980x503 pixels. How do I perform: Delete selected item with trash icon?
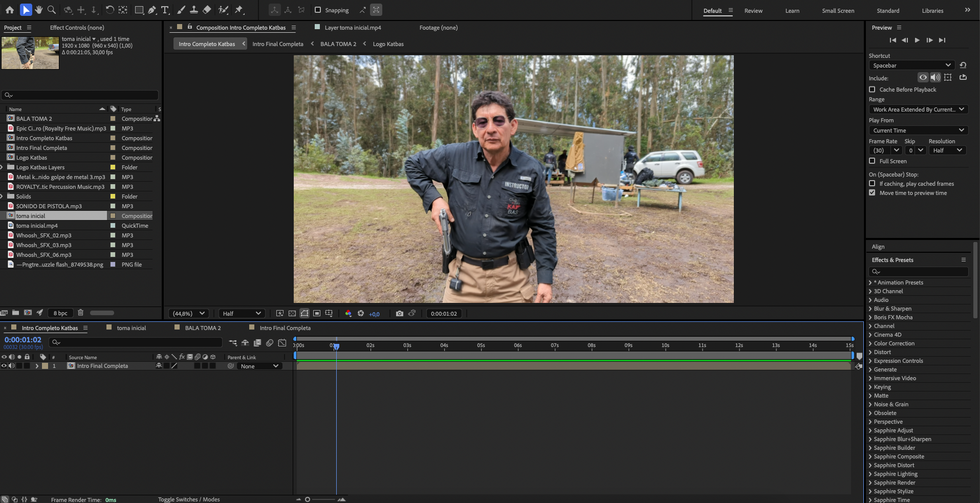80,313
